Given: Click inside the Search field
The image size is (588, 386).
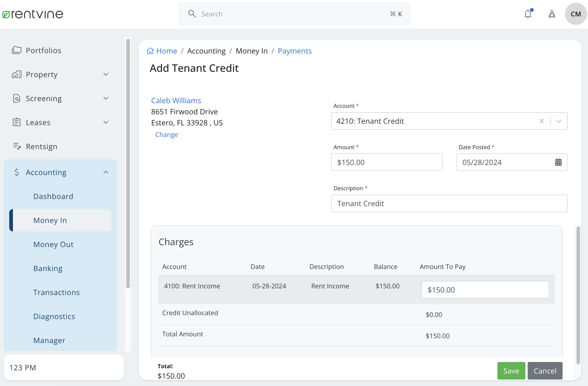Looking at the screenshot, I should click(x=294, y=14).
